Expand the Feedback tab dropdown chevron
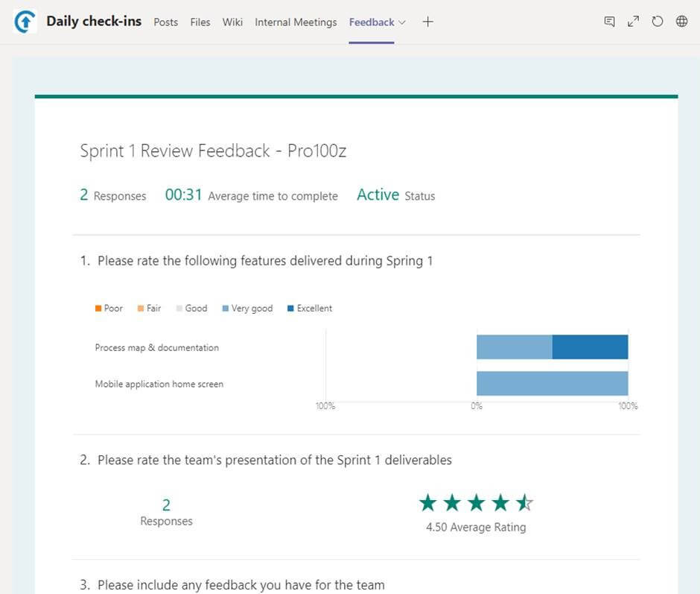The height and width of the screenshot is (594, 700). (x=402, y=22)
